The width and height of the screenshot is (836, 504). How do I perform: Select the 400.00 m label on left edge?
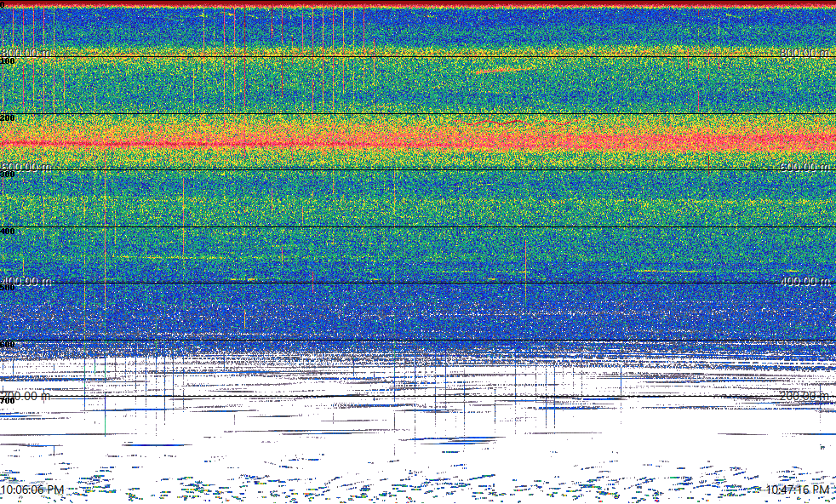click(x=26, y=281)
